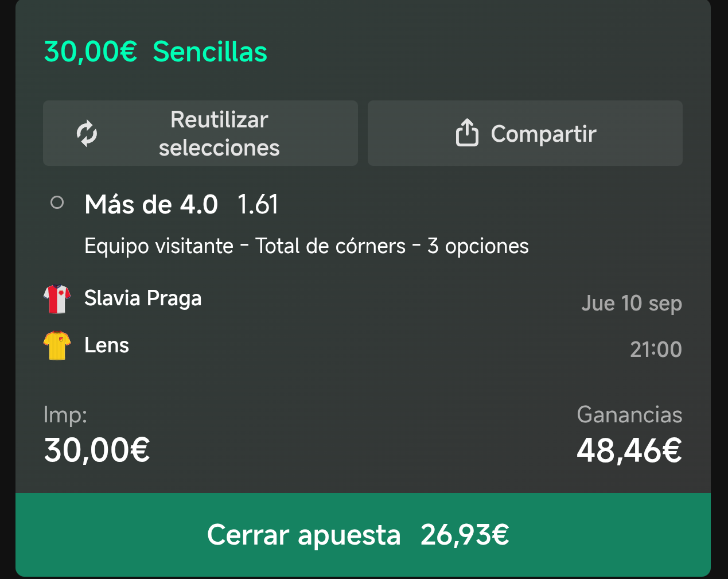Image resolution: width=728 pixels, height=579 pixels.
Task: Click the share upload icon
Action: click(467, 133)
